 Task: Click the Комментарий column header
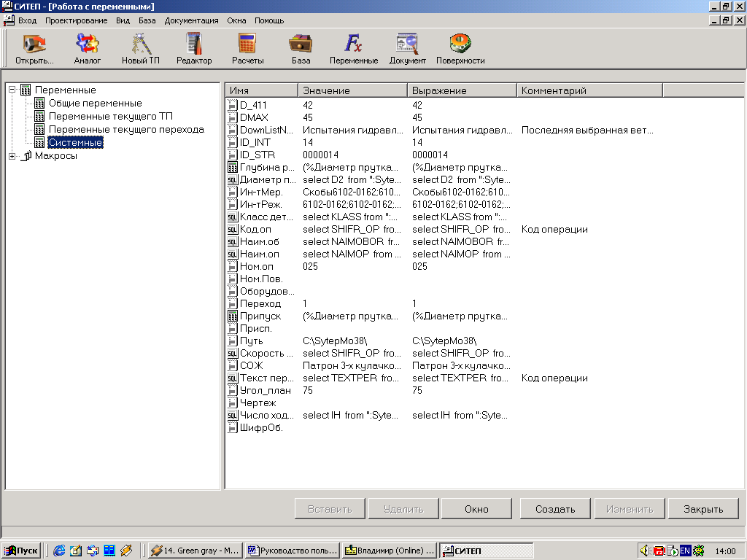(589, 90)
